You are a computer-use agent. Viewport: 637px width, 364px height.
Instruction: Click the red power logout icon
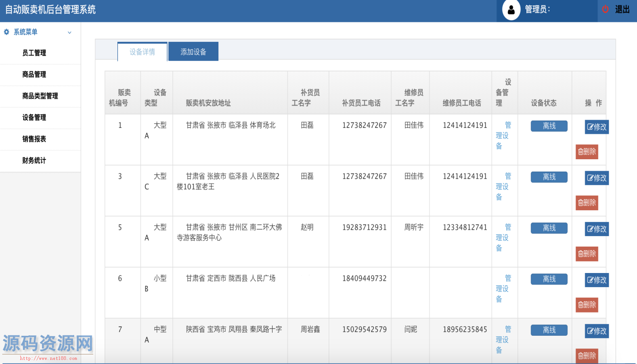pyautogui.click(x=605, y=9)
